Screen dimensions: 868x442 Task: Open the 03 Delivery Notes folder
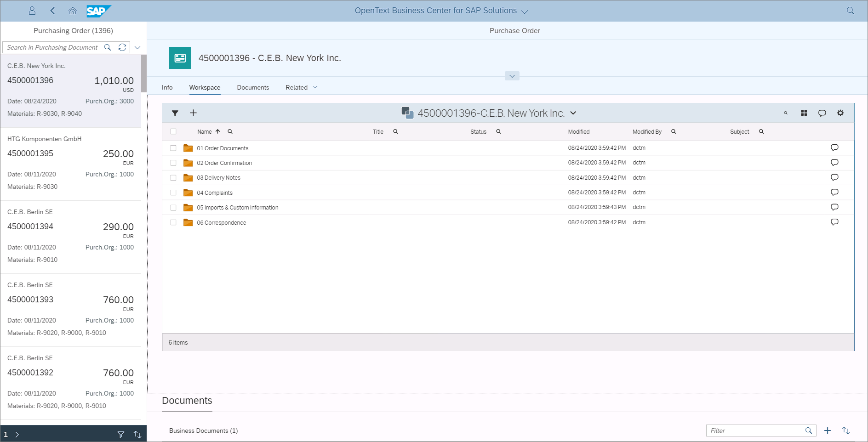tap(219, 177)
